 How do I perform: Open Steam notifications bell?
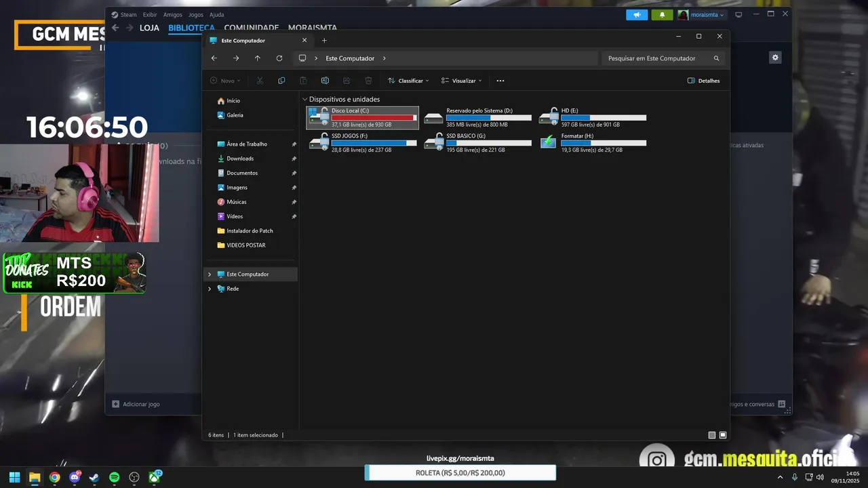[663, 14]
